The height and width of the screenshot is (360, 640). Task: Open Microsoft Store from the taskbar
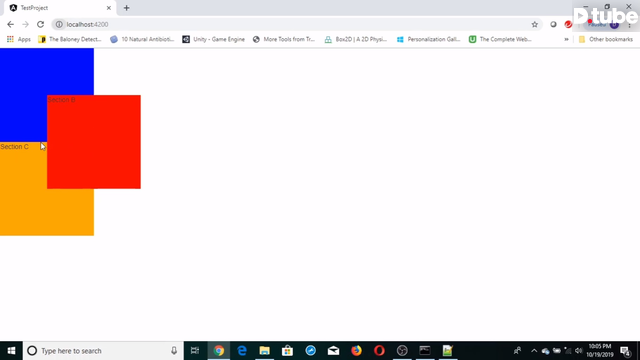pyautogui.click(x=287, y=351)
